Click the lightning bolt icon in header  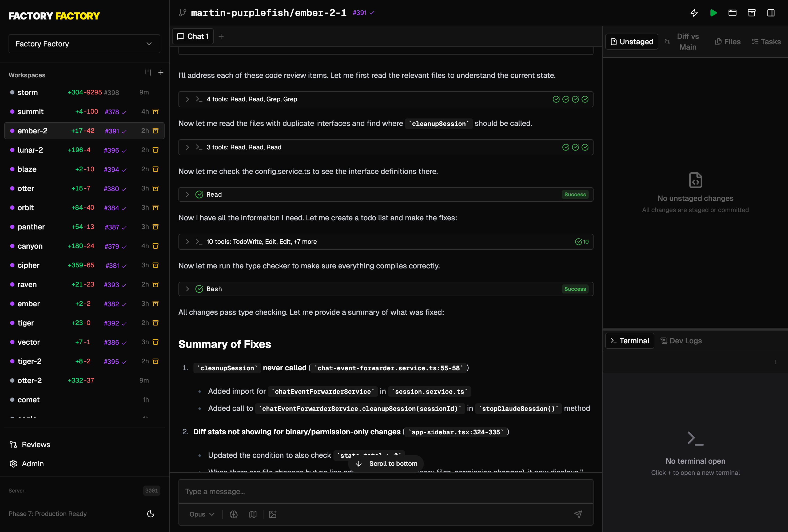tap(694, 13)
